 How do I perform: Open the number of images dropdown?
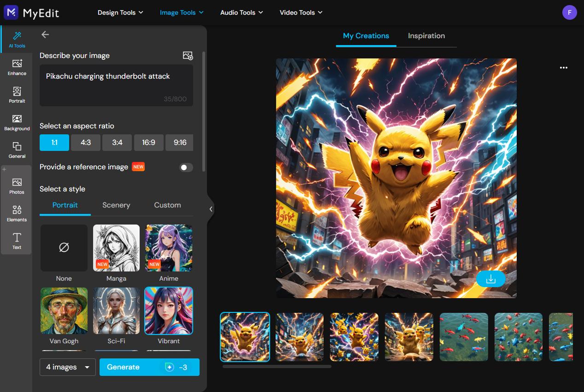point(67,367)
